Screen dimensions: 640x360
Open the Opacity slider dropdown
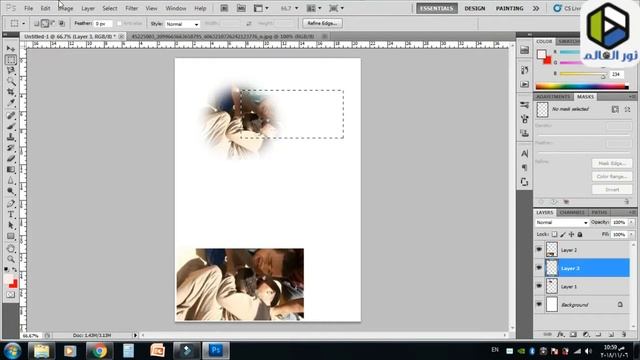click(x=632, y=222)
